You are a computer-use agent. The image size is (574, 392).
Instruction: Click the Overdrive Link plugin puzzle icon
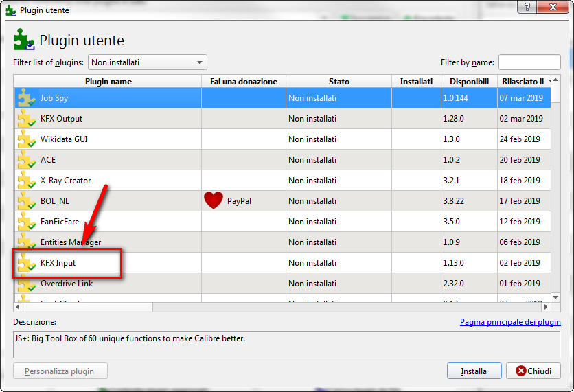pyautogui.click(x=27, y=283)
